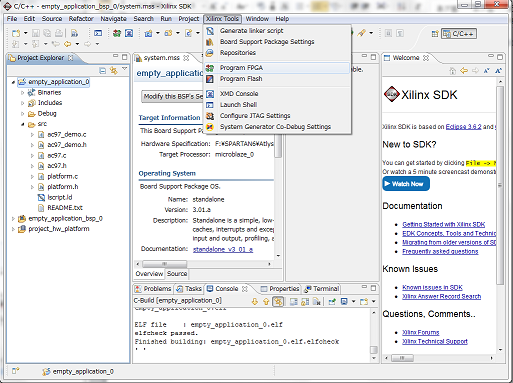
Task: Click the editor horizontal scrollbar thumb
Action: [165, 264]
